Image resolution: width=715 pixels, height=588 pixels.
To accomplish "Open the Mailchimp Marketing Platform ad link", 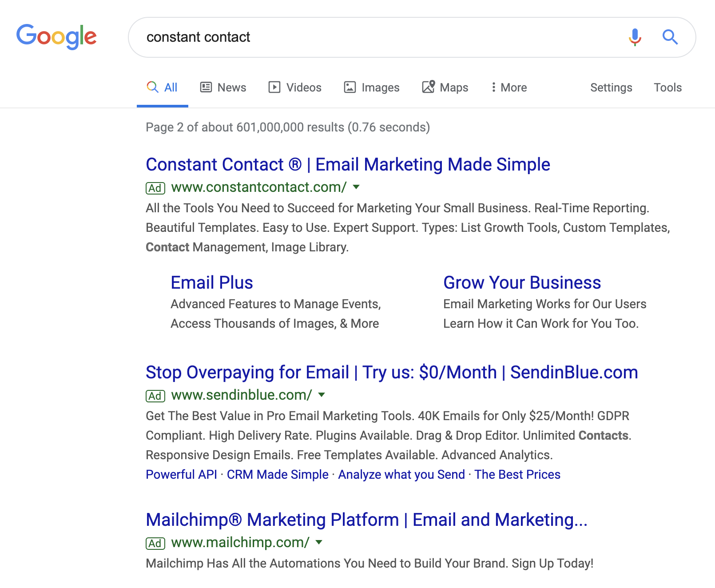I will click(x=366, y=520).
